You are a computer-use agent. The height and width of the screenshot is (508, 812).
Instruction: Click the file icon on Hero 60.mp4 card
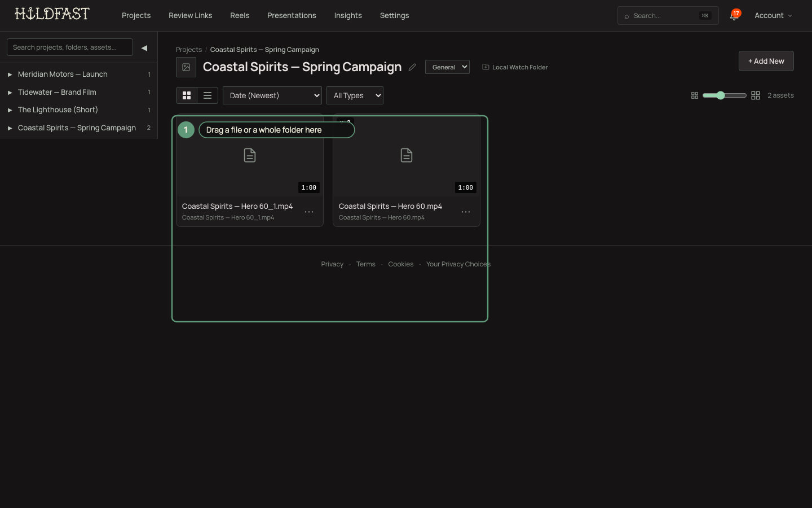point(407,155)
